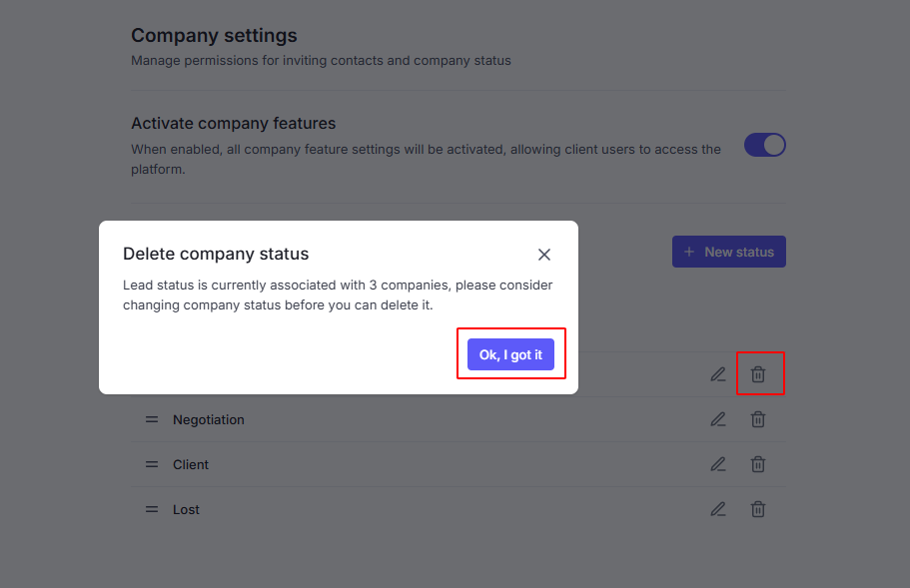Toggle the Activate company features switch
The height and width of the screenshot is (588, 910).
[764, 145]
